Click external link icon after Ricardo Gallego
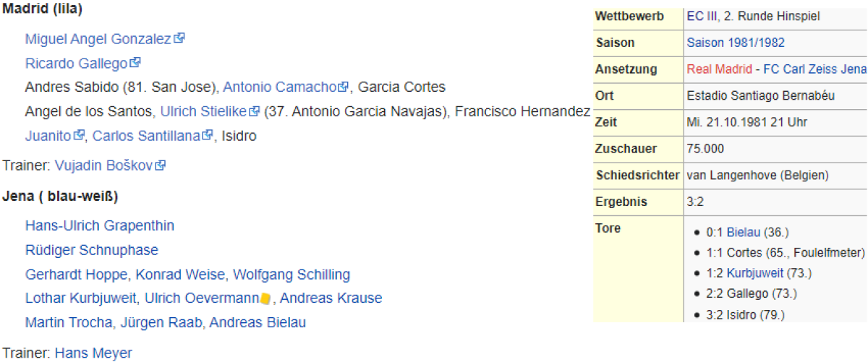 point(135,63)
